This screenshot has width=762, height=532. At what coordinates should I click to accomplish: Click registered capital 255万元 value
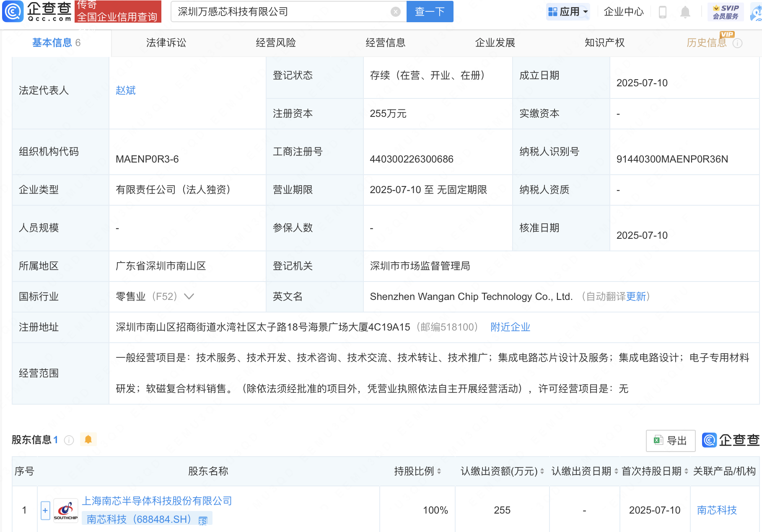[388, 114]
